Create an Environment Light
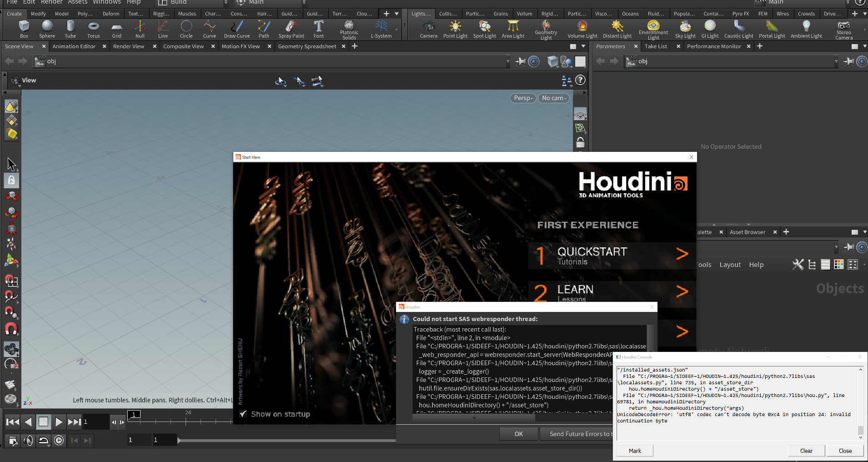 (653, 30)
